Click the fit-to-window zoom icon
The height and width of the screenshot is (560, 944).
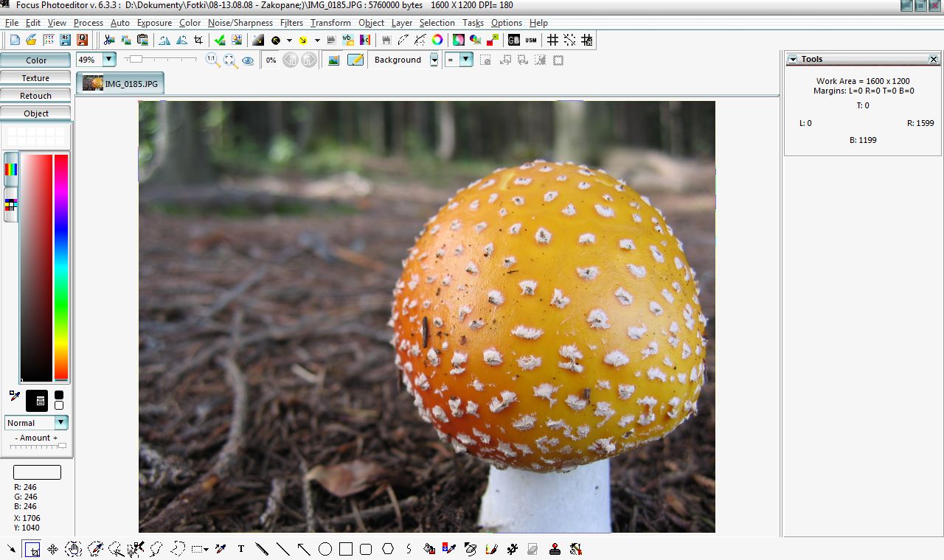[230, 60]
